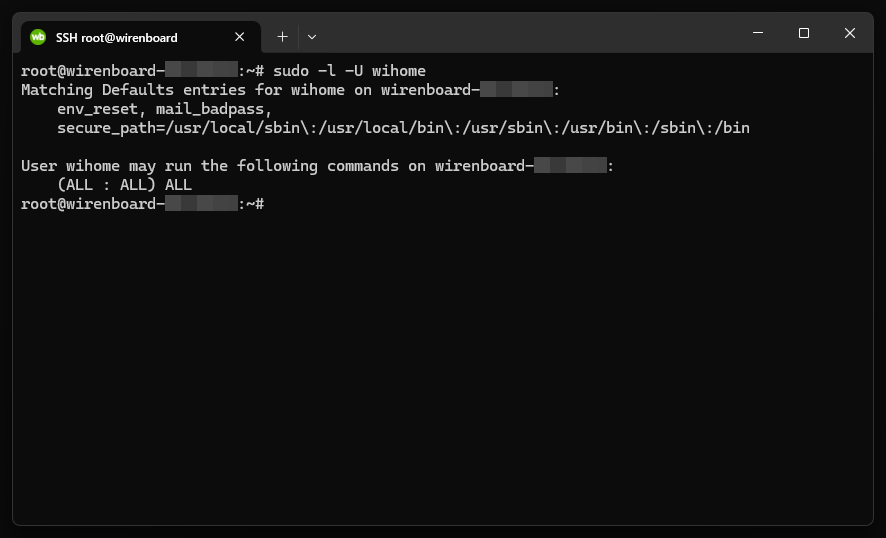Open a new tab with plus button
This screenshot has height=538, width=886.
(x=283, y=37)
